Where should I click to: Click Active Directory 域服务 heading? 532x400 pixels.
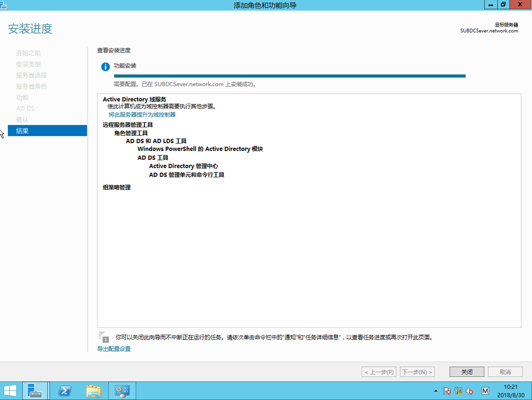coord(134,99)
